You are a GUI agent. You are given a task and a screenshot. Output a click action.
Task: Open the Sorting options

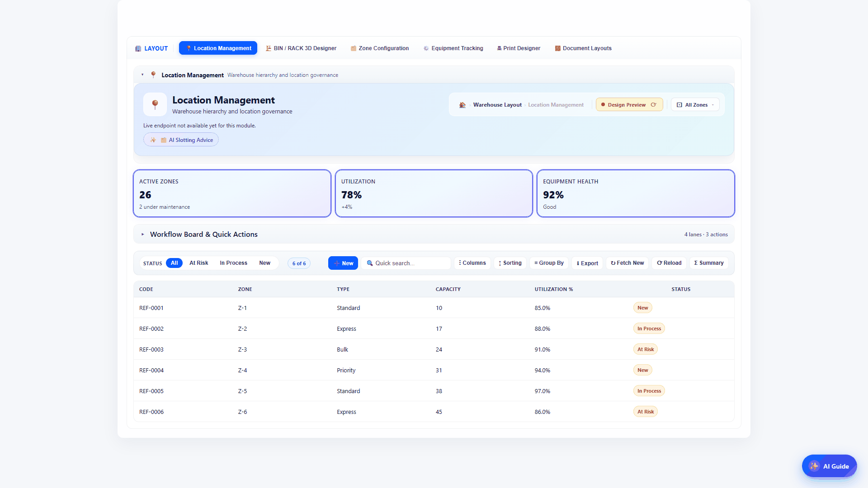pos(510,263)
